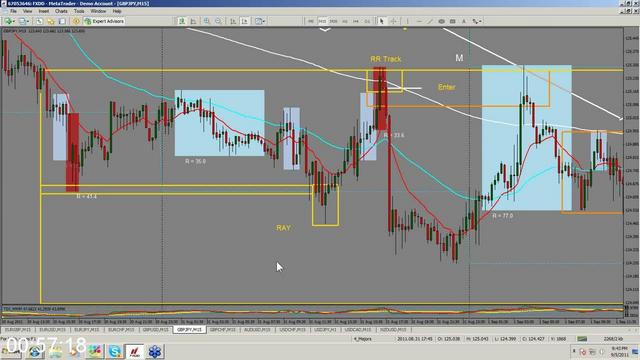Open the Templates dropdown icon
This screenshot has height=360, width=640.
pyautogui.click(x=260, y=21)
